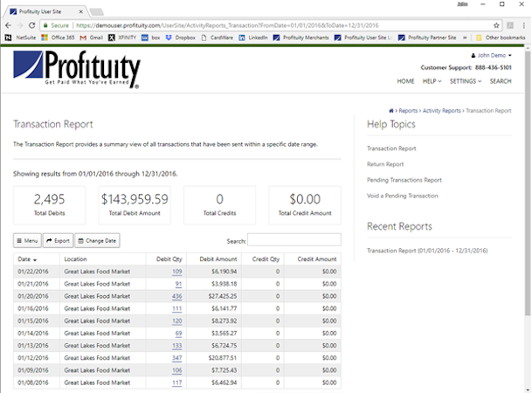This screenshot has height=393, width=532.
Task: Open Transaction Report help topic
Action: coord(391,148)
